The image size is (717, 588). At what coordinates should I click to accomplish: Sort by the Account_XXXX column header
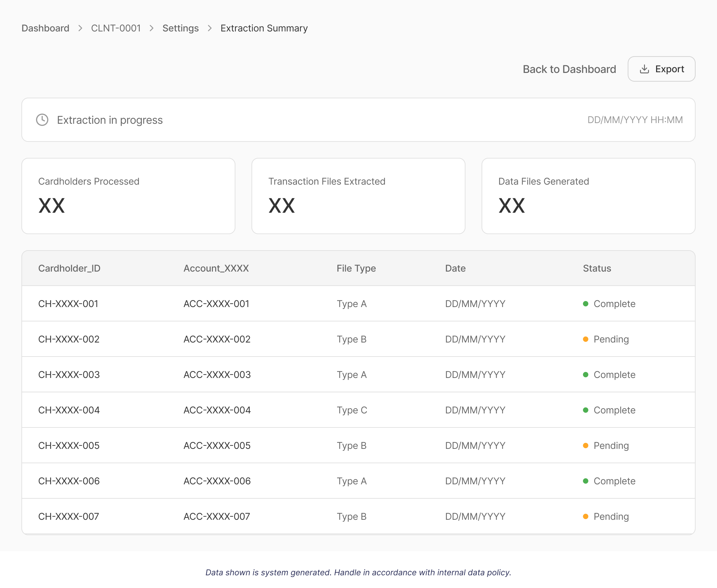click(216, 269)
